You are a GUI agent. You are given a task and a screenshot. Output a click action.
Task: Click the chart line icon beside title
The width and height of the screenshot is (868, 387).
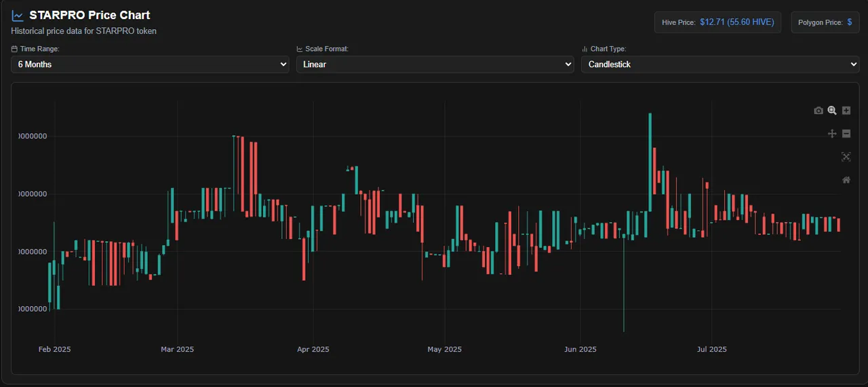18,16
